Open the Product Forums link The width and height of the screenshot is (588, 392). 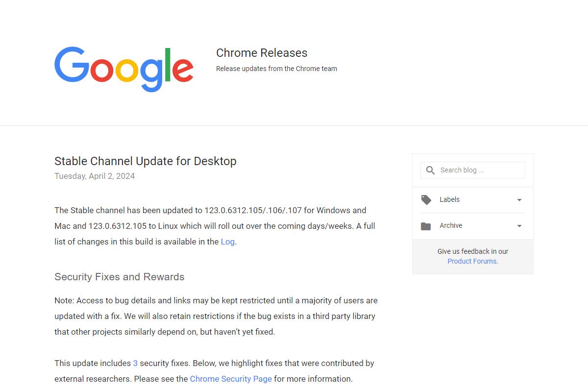(472, 261)
